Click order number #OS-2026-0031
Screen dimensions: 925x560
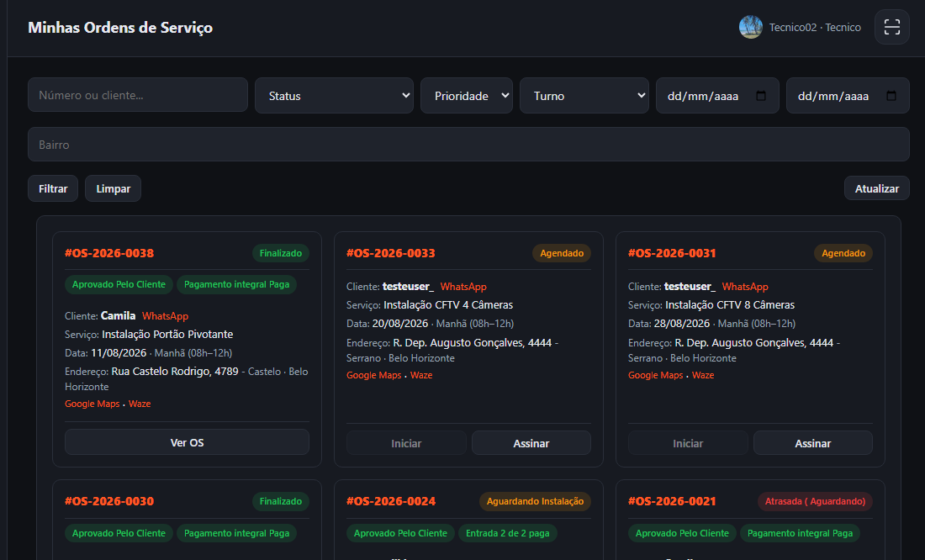[672, 253]
